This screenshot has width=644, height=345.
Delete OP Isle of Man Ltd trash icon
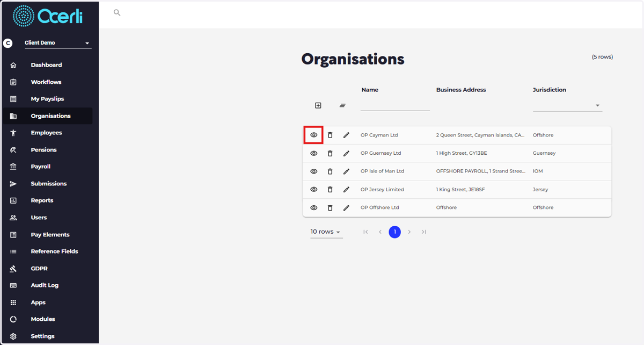tap(330, 171)
